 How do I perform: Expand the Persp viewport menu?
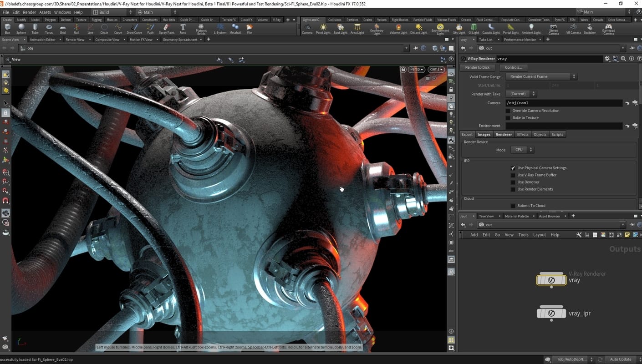click(x=416, y=70)
